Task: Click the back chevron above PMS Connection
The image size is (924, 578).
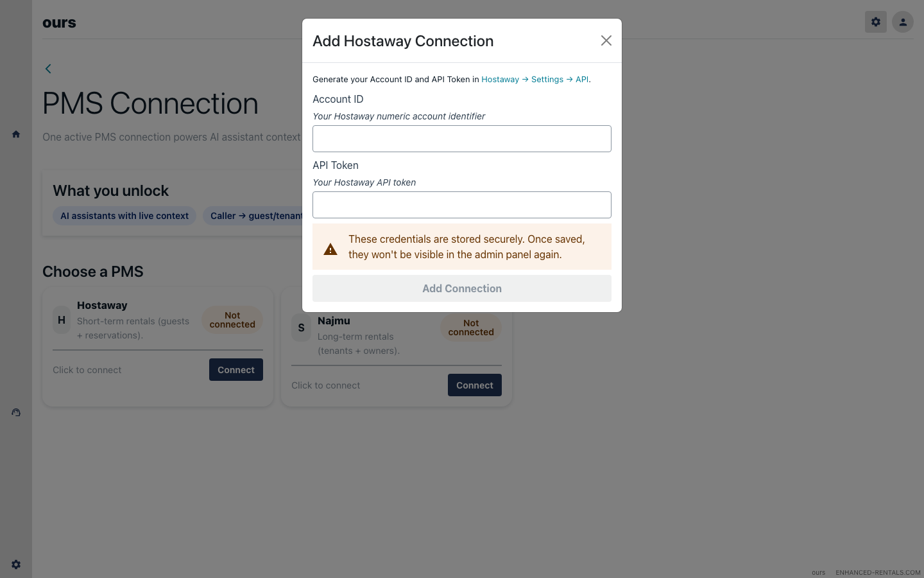Action: click(48, 68)
